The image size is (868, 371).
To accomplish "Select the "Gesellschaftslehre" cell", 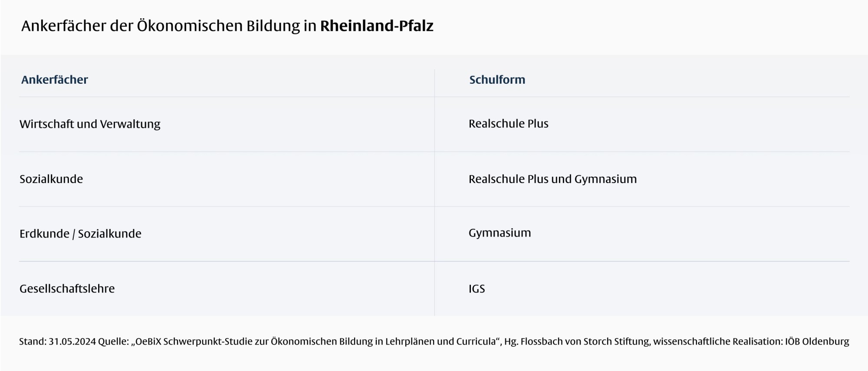I will coord(67,289).
